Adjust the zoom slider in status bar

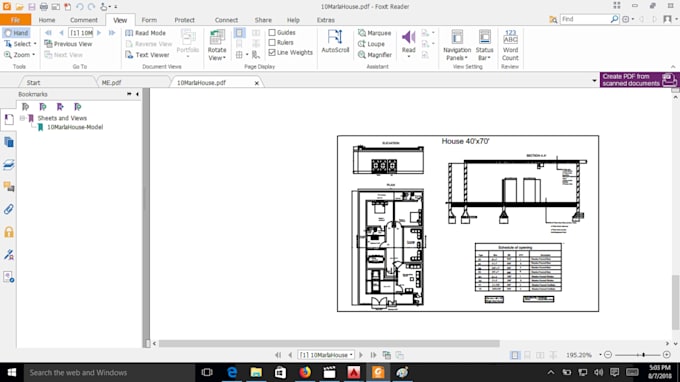pos(644,355)
